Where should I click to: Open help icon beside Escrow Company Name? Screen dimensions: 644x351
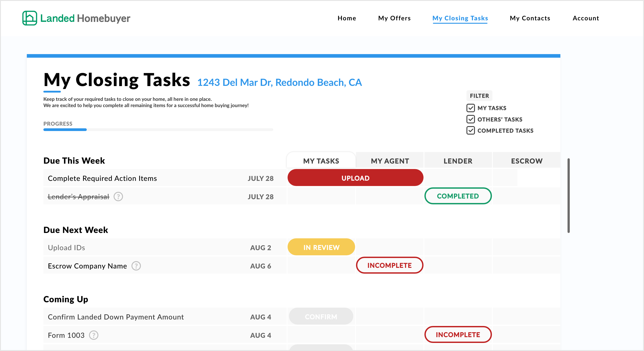(136, 266)
